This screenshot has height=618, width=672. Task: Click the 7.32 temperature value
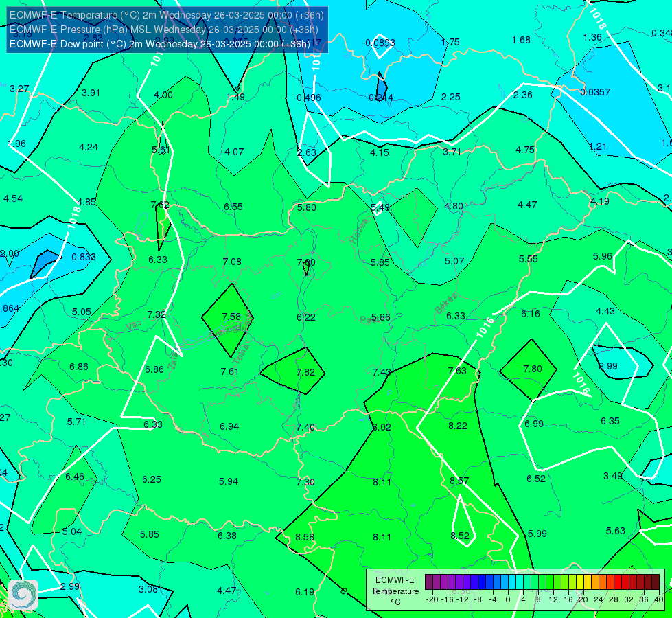point(157,314)
